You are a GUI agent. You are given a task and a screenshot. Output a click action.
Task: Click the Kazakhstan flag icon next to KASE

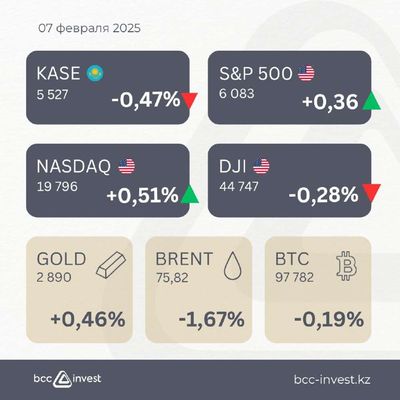coord(95,74)
